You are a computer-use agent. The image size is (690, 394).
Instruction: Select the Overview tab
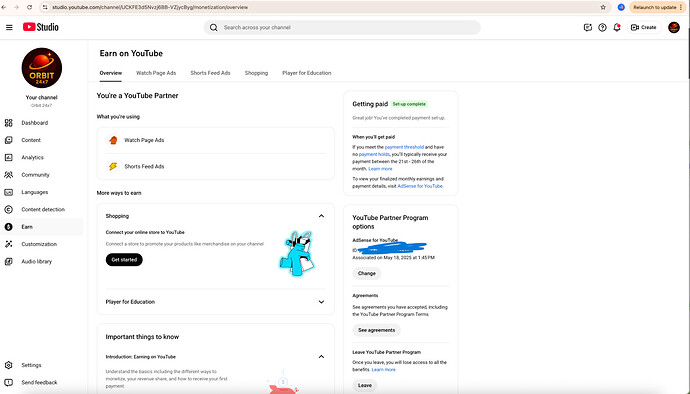click(x=110, y=73)
